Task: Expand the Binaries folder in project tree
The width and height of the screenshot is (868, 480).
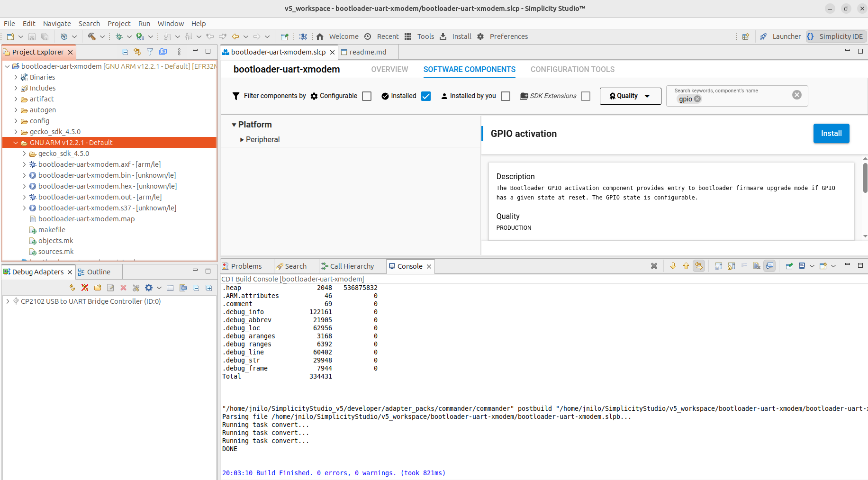Action: click(16, 77)
